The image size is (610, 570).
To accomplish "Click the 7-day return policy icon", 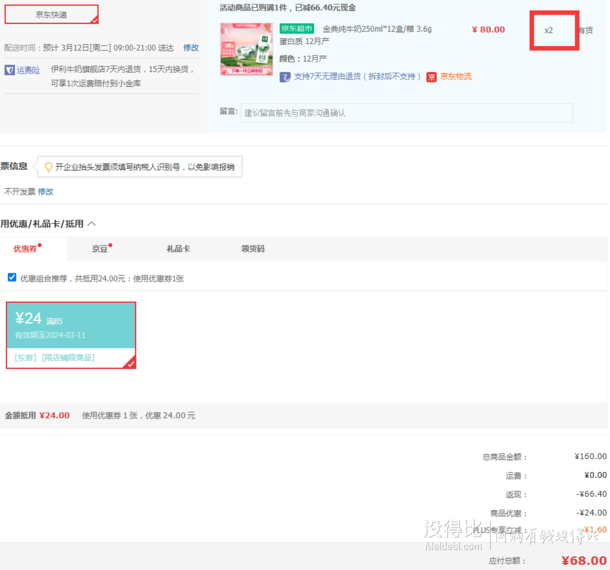I will [285, 77].
